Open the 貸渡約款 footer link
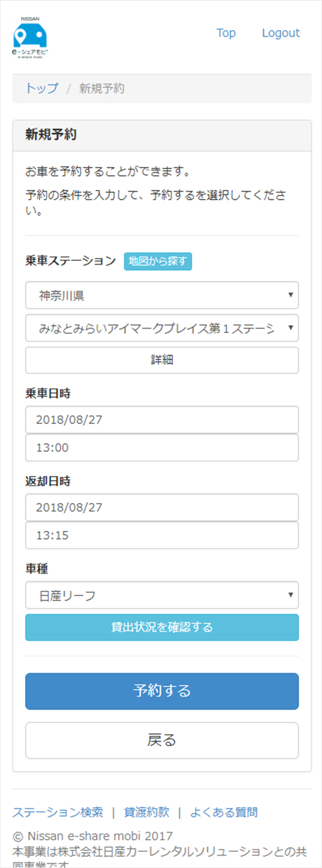 point(147,812)
